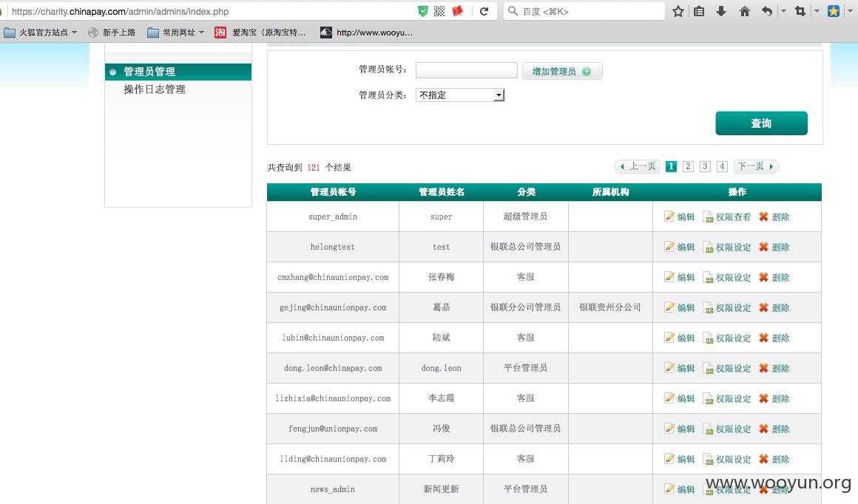Viewport: 858px width, 504px height.
Task: Click the undo back-arrow toolbar icon
Action: 767,11
